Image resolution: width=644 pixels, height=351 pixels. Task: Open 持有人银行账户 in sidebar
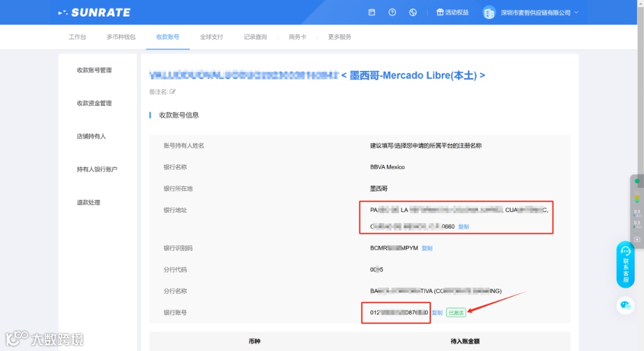97,170
